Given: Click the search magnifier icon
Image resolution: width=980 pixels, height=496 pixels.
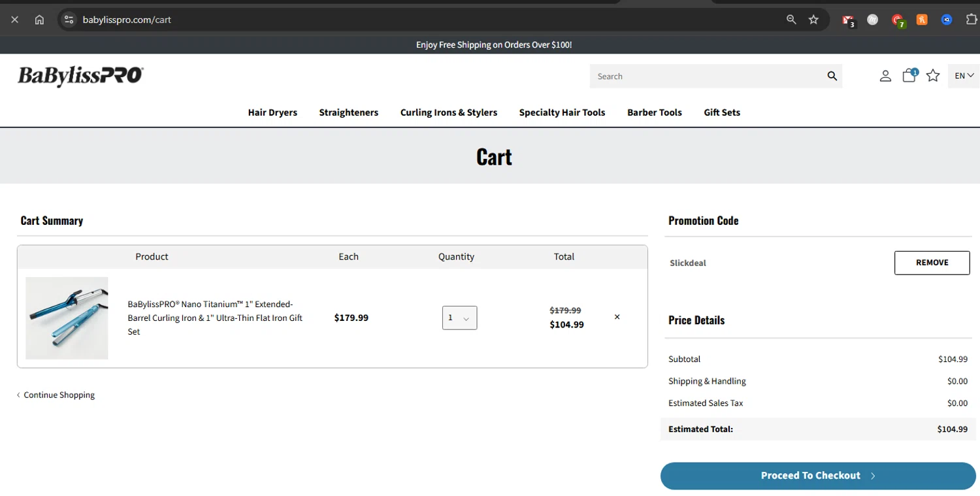Looking at the screenshot, I should pyautogui.click(x=832, y=76).
